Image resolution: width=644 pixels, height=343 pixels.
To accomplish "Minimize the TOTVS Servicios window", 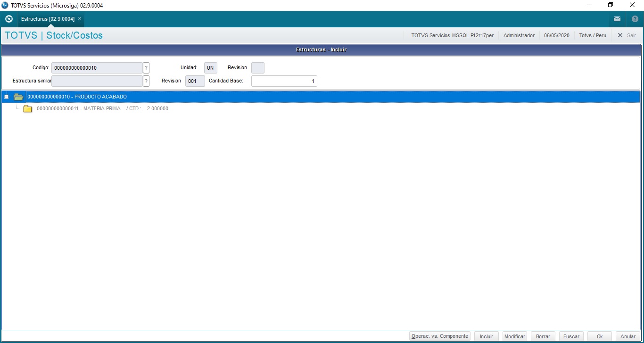I will pos(589,5).
